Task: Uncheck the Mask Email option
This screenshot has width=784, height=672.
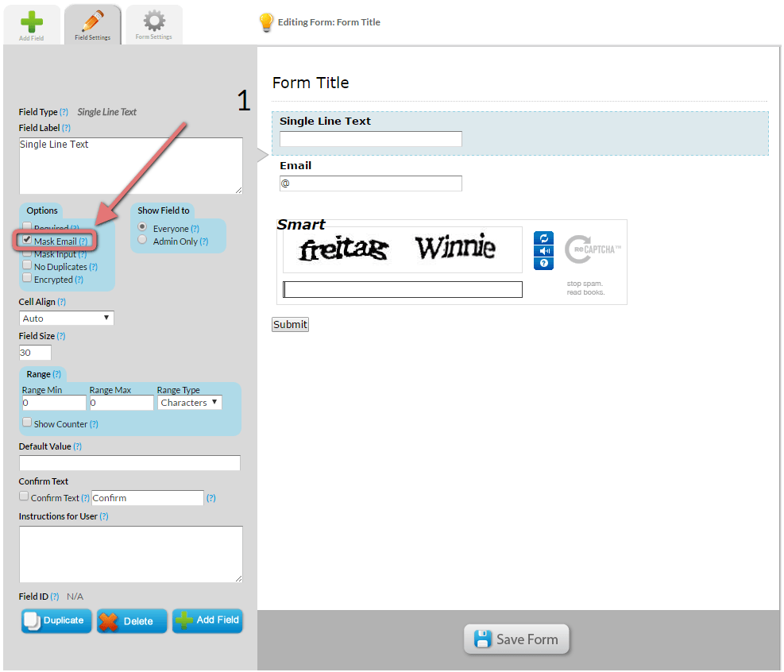Action: 25,241
